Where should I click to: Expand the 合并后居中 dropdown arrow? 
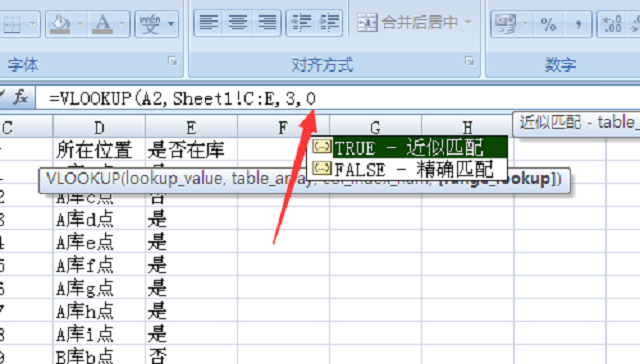coord(468,22)
